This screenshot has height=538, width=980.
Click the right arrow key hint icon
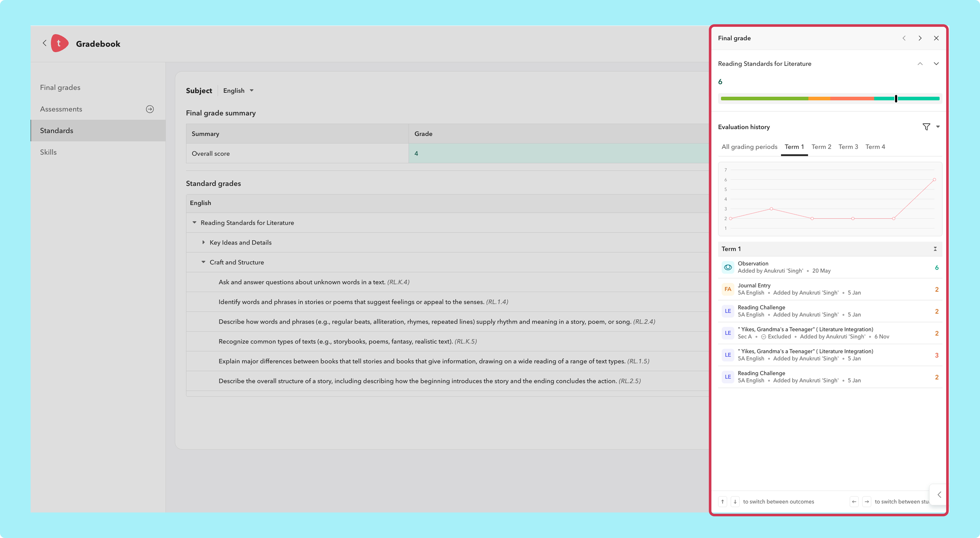coord(867,501)
